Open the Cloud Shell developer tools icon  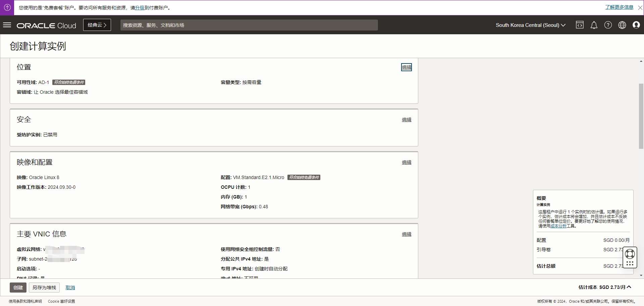click(580, 25)
